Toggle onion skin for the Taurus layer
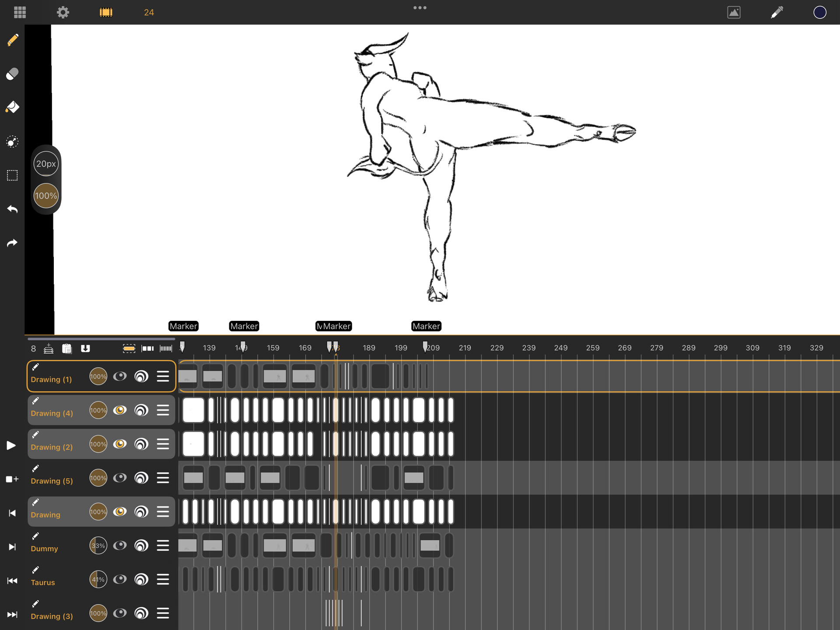The height and width of the screenshot is (630, 840). [141, 579]
